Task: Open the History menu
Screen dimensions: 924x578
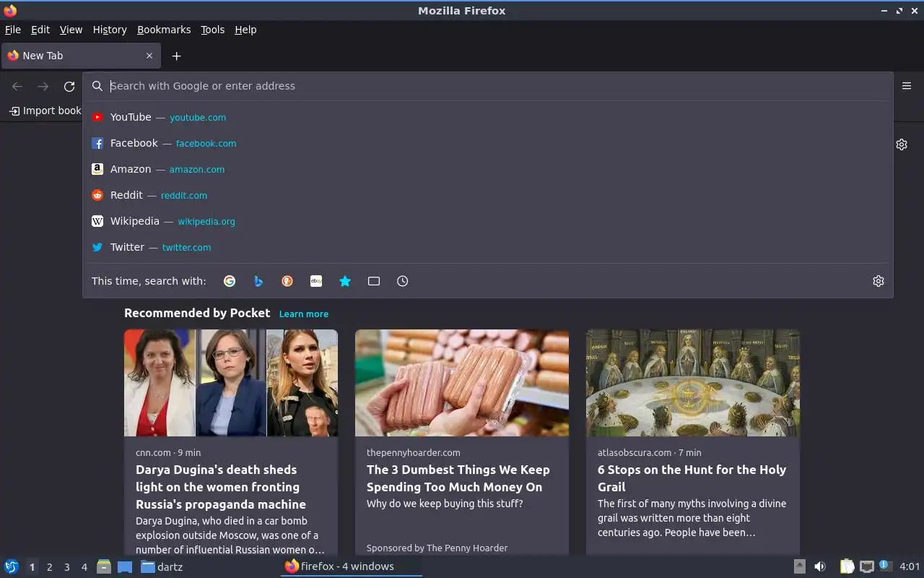Action: 110,30
